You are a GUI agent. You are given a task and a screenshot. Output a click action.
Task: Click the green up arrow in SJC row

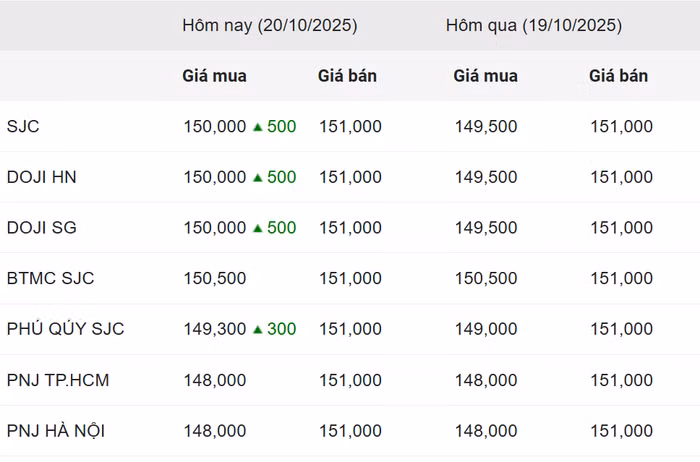(257, 127)
